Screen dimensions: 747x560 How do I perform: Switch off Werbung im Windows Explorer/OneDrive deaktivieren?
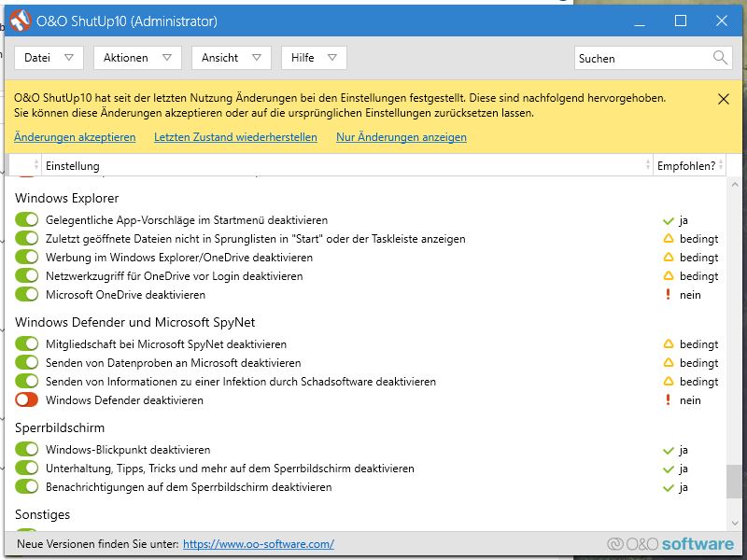pos(26,257)
